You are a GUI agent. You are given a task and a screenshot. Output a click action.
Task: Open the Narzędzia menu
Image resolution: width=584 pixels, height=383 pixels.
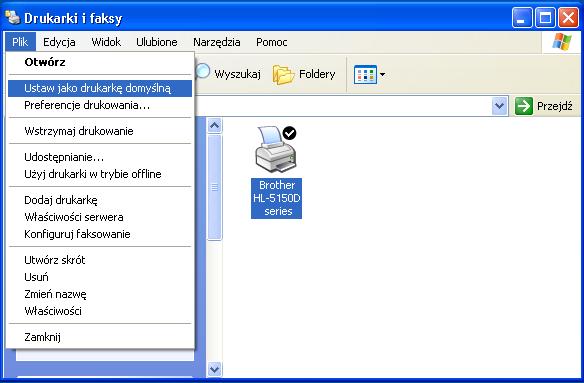(216, 42)
